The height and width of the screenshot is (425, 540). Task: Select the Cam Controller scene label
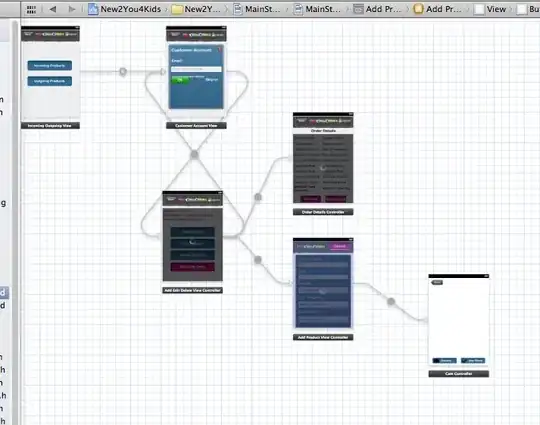click(459, 374)
